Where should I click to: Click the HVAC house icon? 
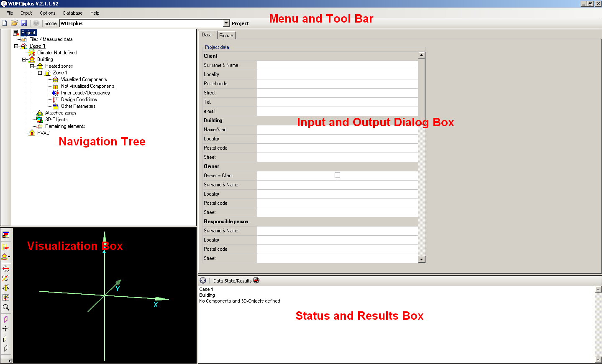[32, 133]
